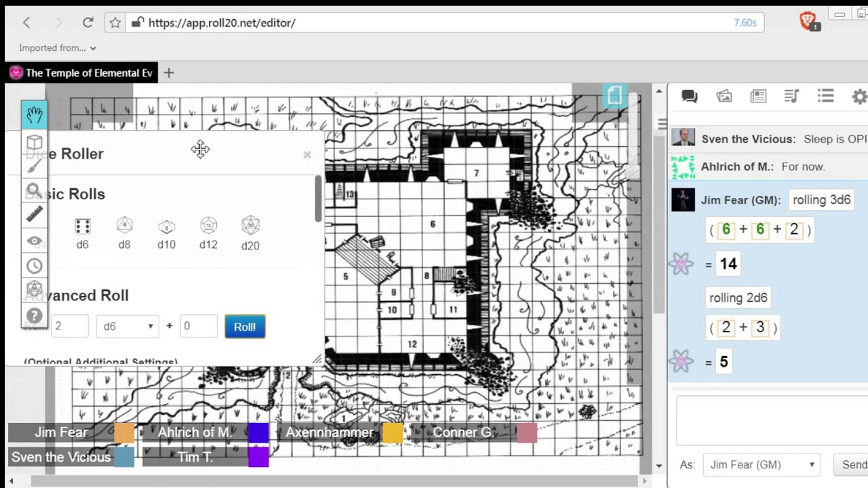The height and width of the screenshot is (488, 868).
Task: Click Sven the Vicious's teal swatch
Action: coord(124,457)
